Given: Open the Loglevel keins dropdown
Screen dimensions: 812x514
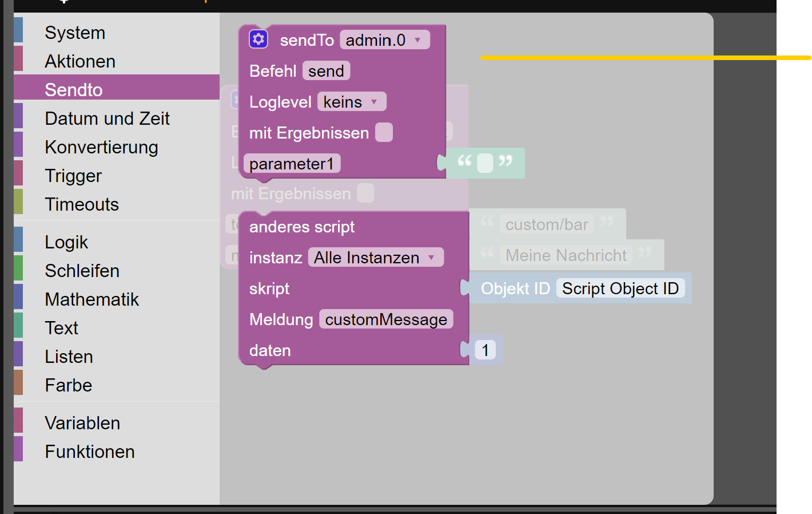Looking at the screenshot, I should tap(352, 102).
